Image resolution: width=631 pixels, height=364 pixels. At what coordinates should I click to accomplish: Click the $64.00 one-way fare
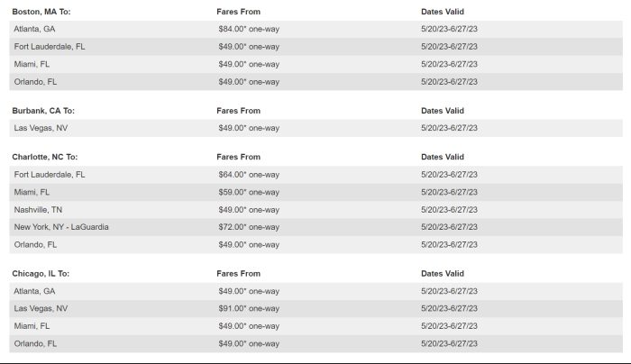point(249,175)
